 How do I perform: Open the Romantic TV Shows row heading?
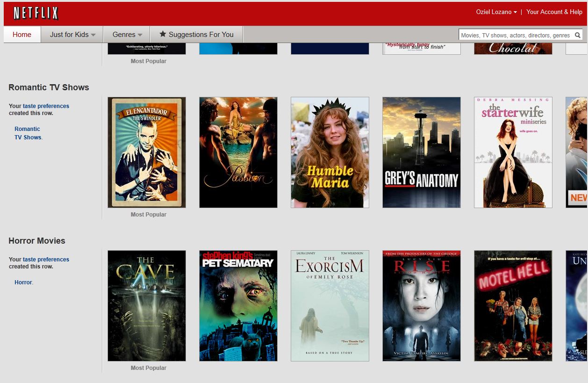(x=49, y=87)
